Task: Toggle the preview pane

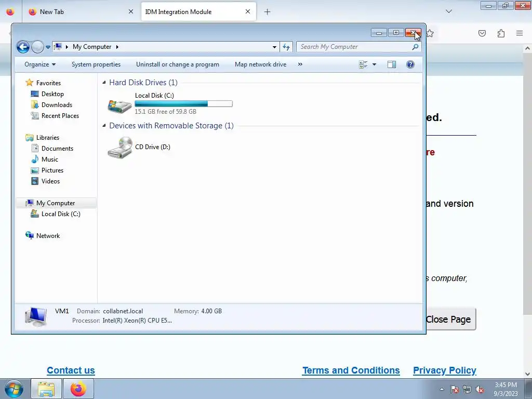Action: click(392, 64)
